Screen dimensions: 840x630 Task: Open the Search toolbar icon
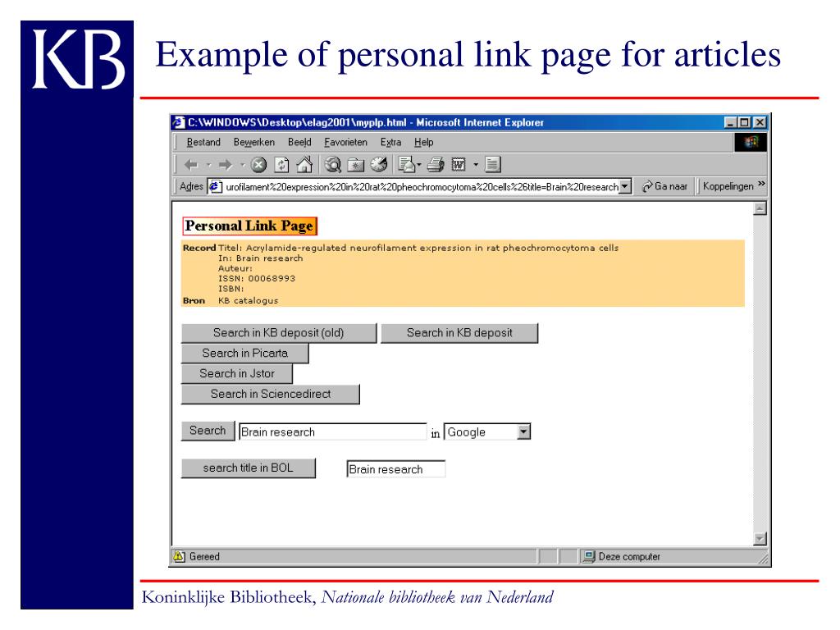click(333, 164)
